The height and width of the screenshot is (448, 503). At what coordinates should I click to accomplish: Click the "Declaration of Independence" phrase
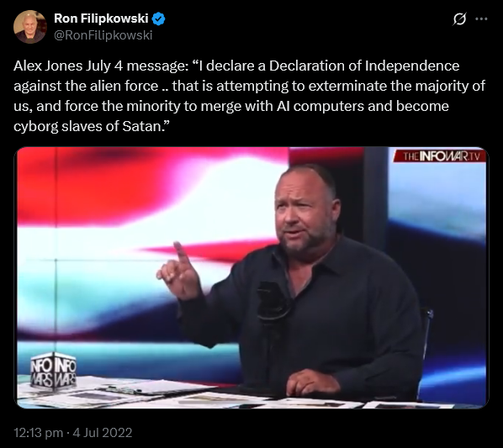pyautogui.click(x=364, y=66)
